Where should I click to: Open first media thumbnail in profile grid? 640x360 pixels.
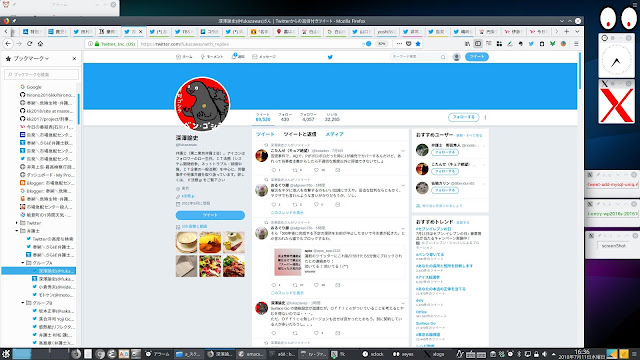point(187,242)
